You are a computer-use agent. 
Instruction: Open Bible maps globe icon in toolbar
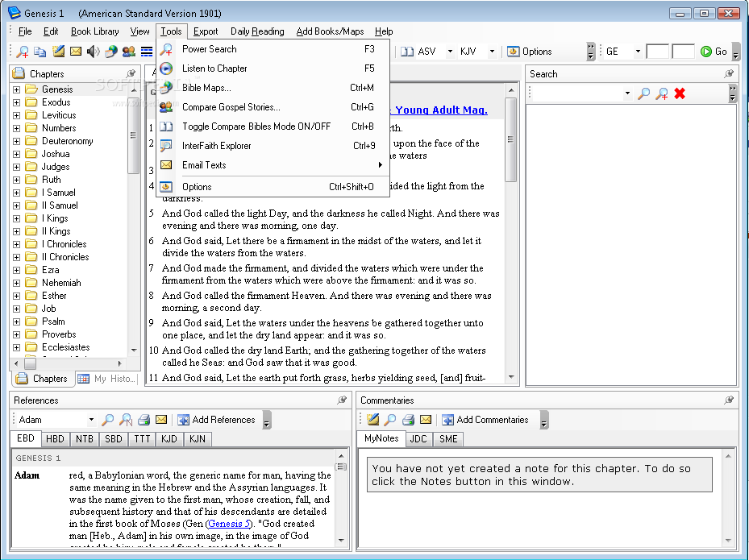click(110, 52)
